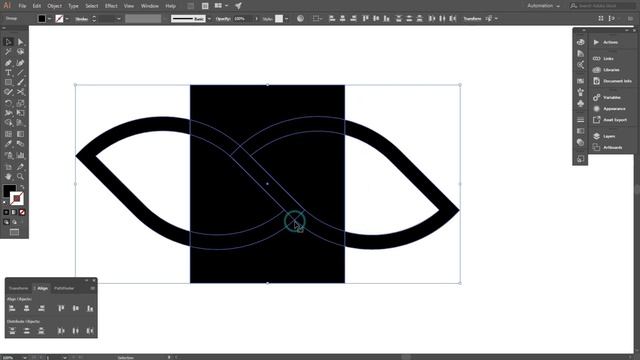640x360 pixels.
Task: Open the Object menu
Action: click(x=55, y=6)
